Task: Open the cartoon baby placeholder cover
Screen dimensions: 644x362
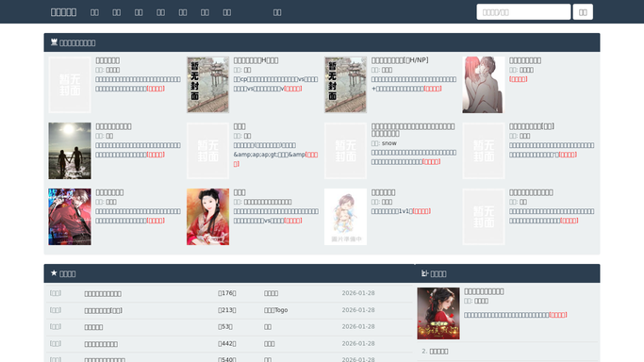Action: click(x=345, y=217)
